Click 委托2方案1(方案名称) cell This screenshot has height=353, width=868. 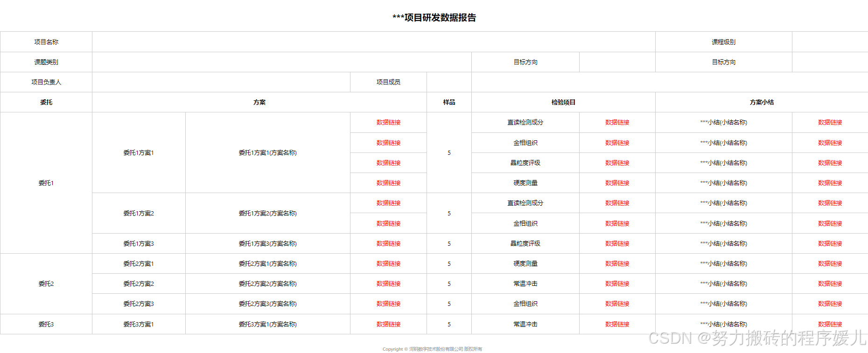(267, 263)
